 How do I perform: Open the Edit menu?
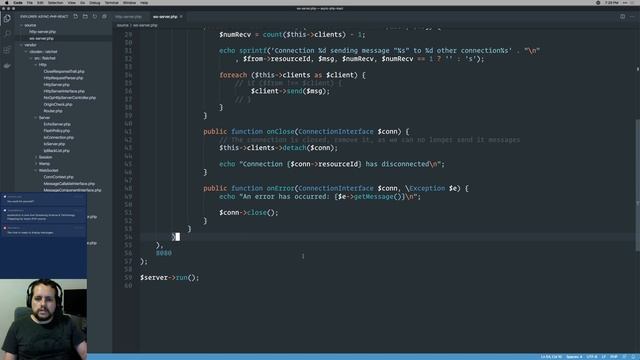40,2
